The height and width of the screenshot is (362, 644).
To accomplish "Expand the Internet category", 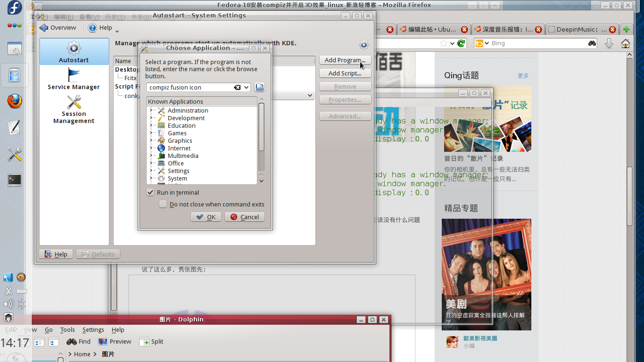I will [x=151, y=148].
